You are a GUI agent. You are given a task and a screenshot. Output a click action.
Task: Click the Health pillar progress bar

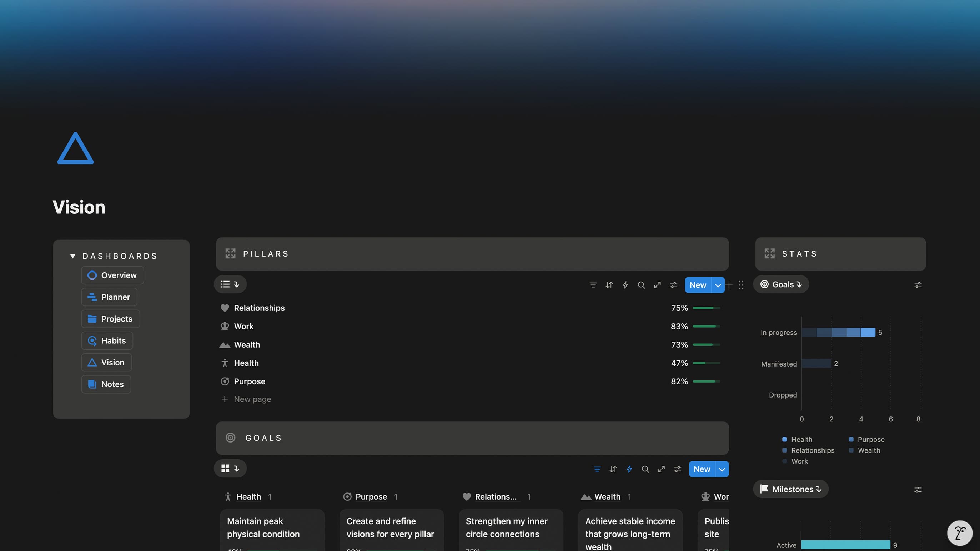click(x=706, y=363)
